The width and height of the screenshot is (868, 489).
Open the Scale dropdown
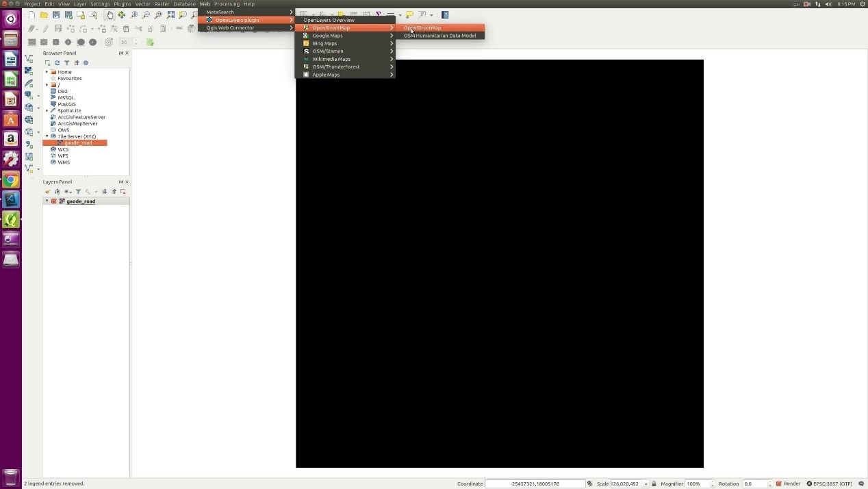646,484
